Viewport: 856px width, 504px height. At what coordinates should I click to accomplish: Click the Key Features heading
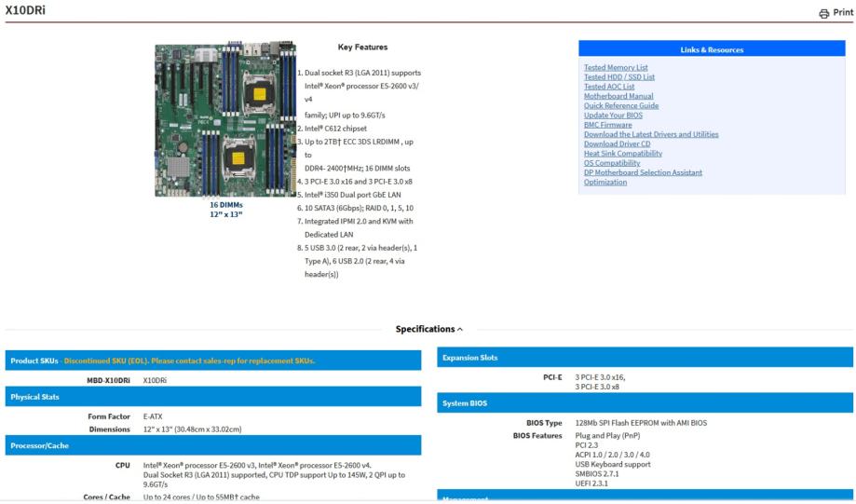coord(362,47)
